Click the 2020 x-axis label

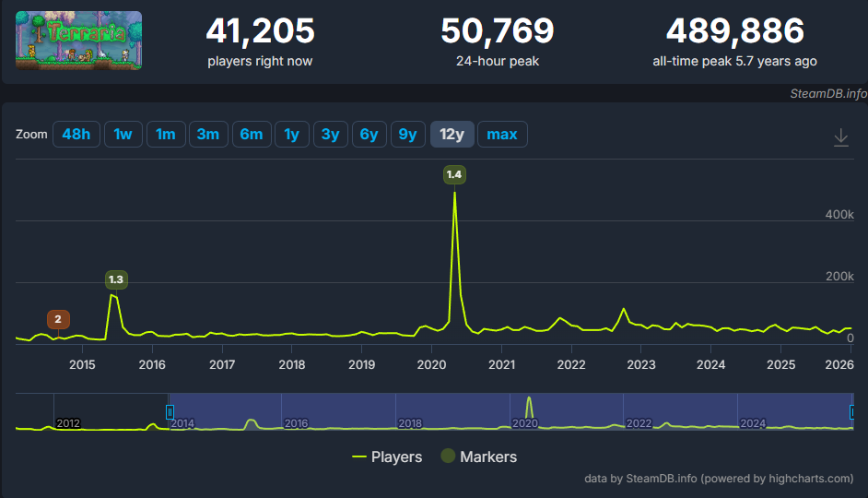431,364
